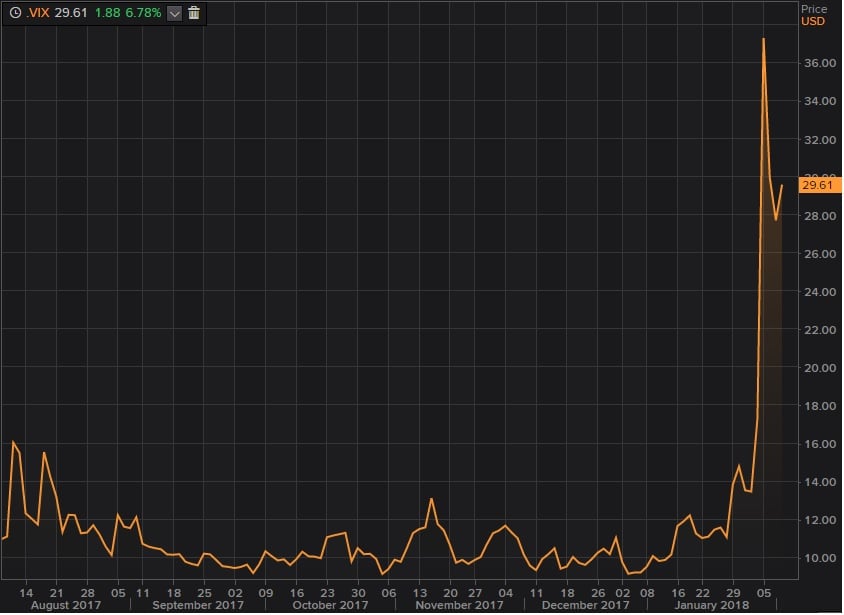Click the orange 29.61 price marker on the axis
Screen dimensions: 844x615
(820, 185)
